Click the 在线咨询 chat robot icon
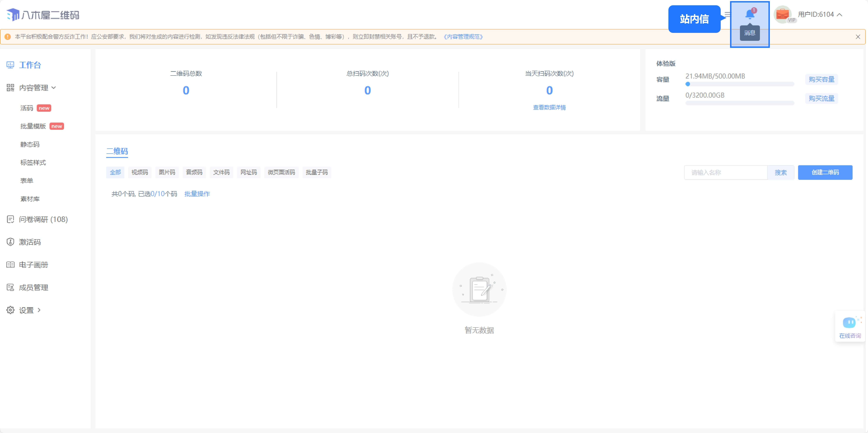 (849, 323)
